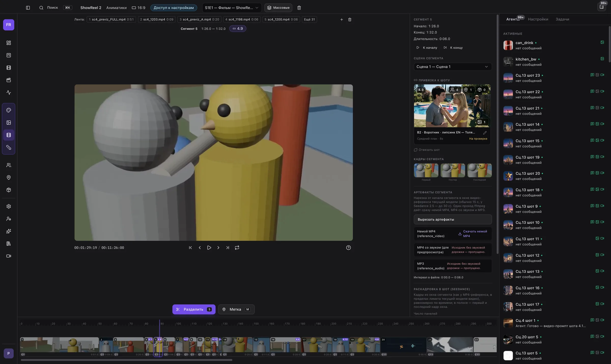
Task: Toggle loop playback
Action: 237,248
